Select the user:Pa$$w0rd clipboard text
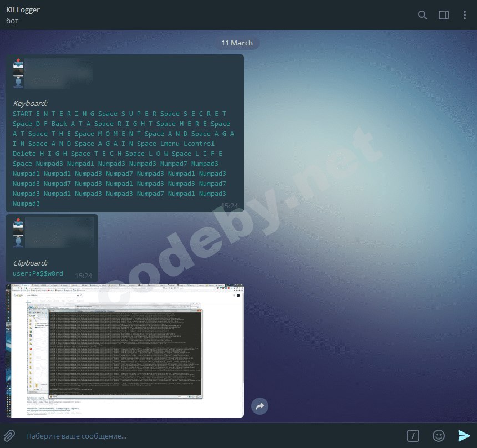Screen dimensions: 477x448 coord(38,273)
